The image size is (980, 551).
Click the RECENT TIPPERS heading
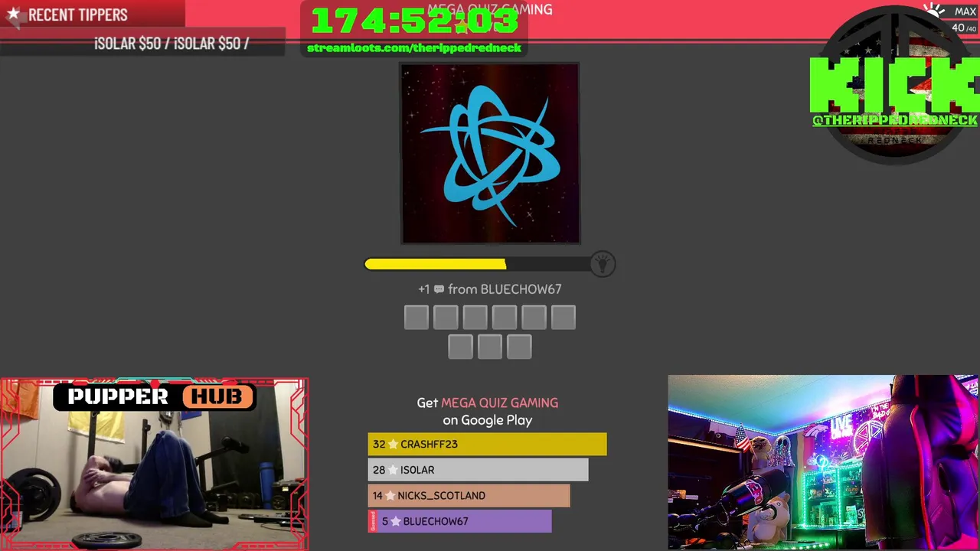[x=78, y=15]
